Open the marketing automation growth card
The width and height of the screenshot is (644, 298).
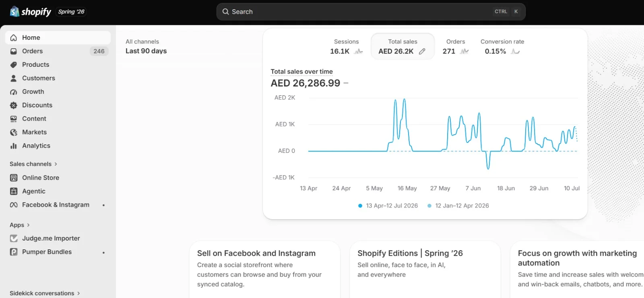click(x=577, y=269)
